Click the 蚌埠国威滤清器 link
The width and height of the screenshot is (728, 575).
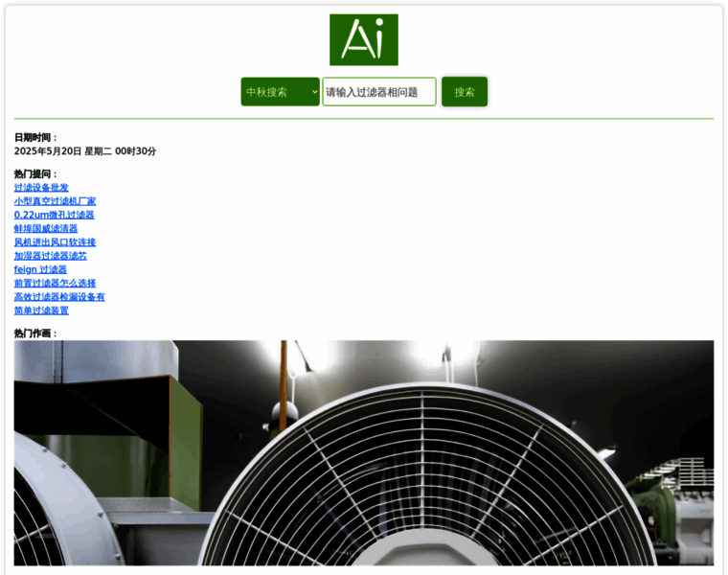point(46,229)
